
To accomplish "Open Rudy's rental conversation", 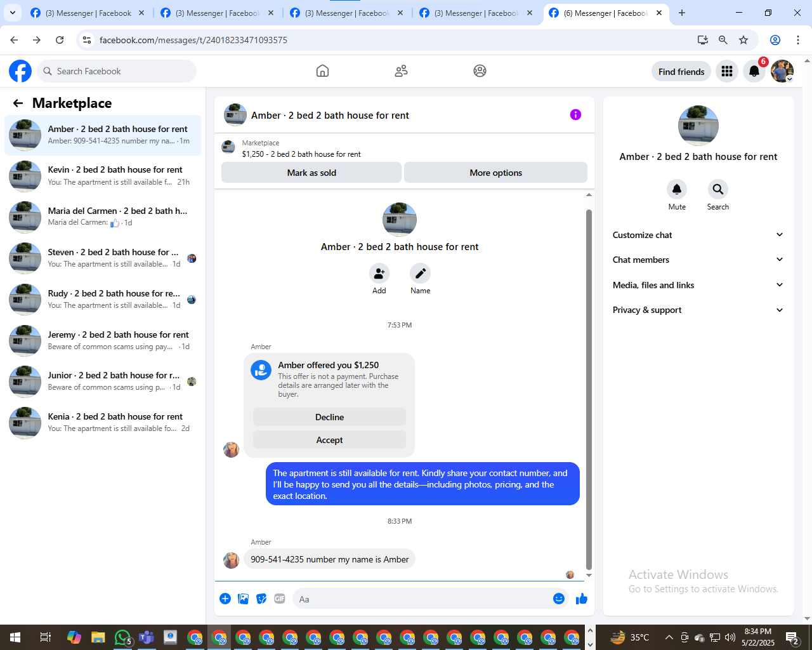I will 103,299.
